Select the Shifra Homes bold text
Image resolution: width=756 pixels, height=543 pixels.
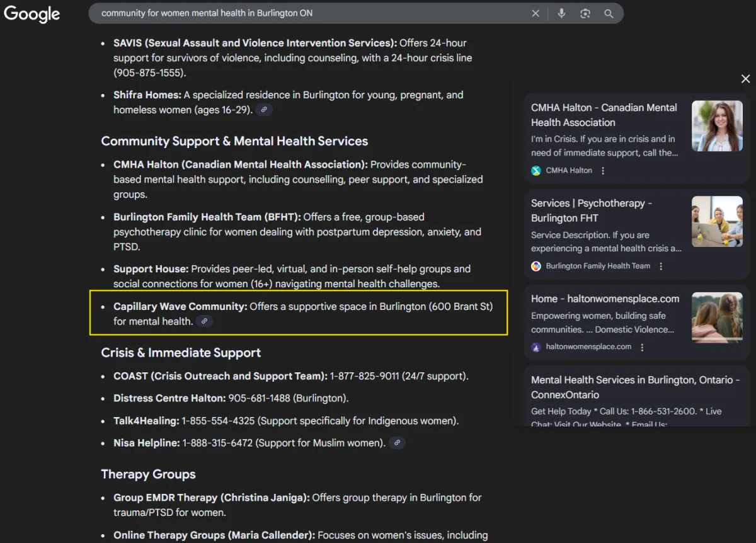[x=147, y=94]
